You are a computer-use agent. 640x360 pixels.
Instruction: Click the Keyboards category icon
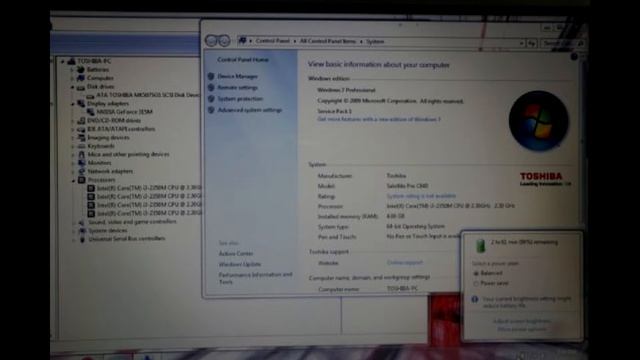click(81, 146)
